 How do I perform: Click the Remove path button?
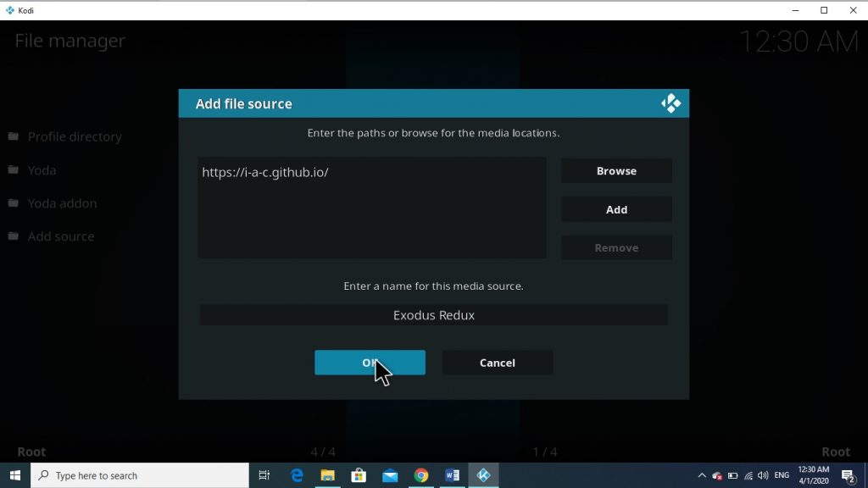pos(617,248)
